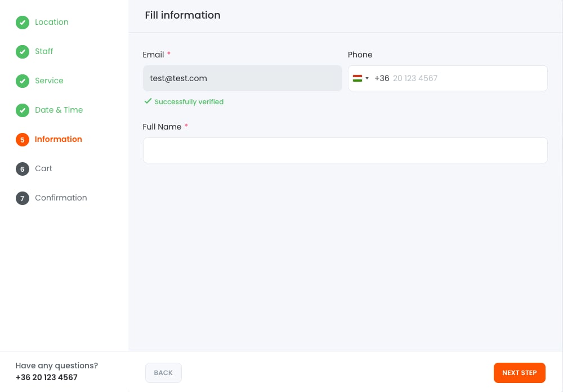The height and width of the screenshot is (392, 563).
Task: Select the Date & Time step label
Action: 59,110
